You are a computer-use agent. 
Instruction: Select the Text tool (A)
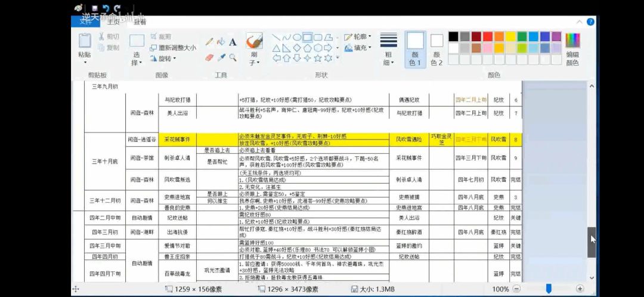click(233, 42)
